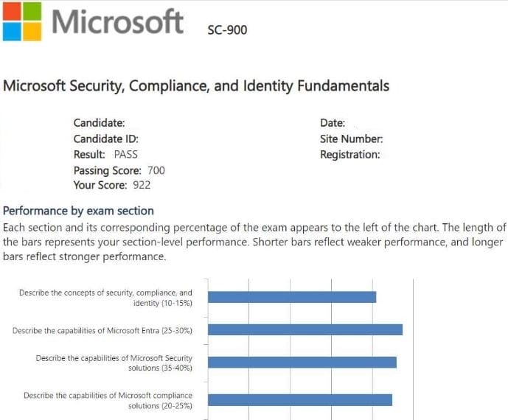Click the Microsoft Security solutions bar
508x420 pixels.
(302, 362)
